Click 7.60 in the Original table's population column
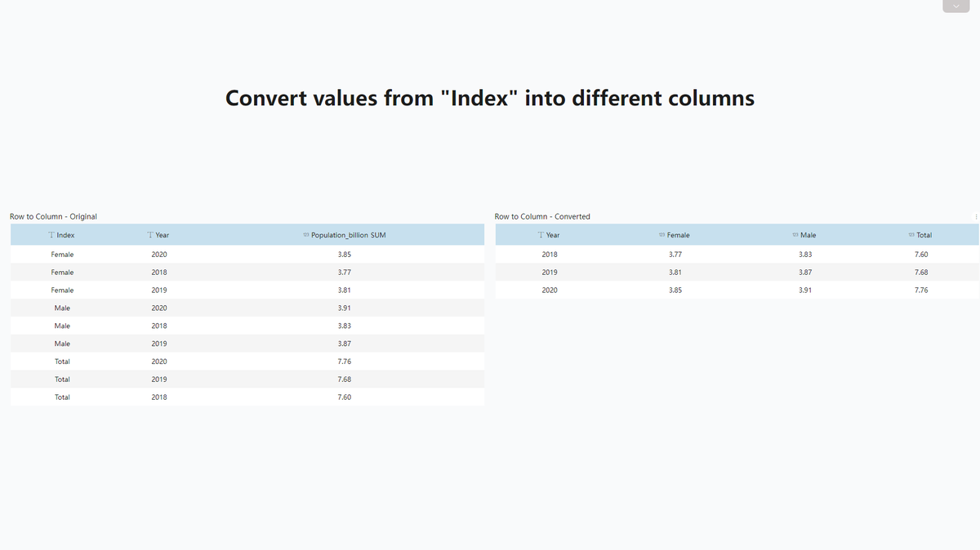Viewport: 980px width, 550px height. point(345,397)
